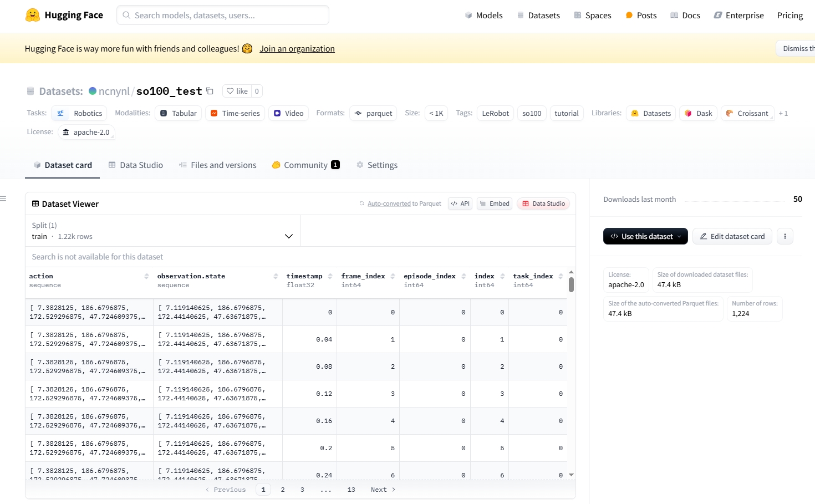Sort by the observation.state column
Viewport: 815px width, 504px height.
pos(276,276)
